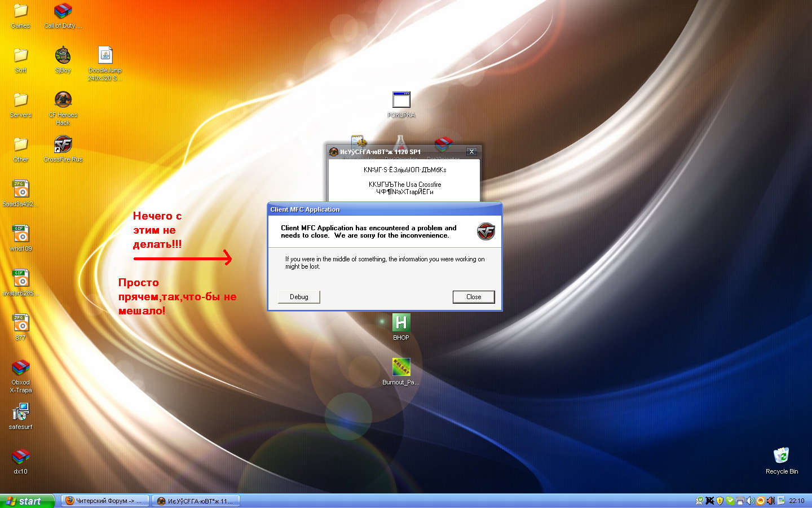Select the safesurf desktop icon
Viewport: 812px width, 508px height.
pos(20,417)
